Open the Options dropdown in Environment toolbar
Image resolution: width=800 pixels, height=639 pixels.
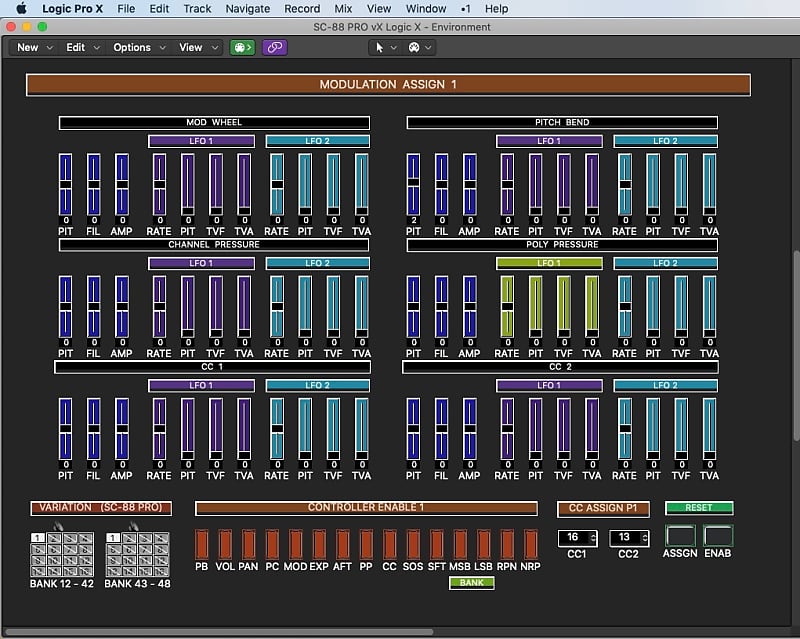pos(139,47)
